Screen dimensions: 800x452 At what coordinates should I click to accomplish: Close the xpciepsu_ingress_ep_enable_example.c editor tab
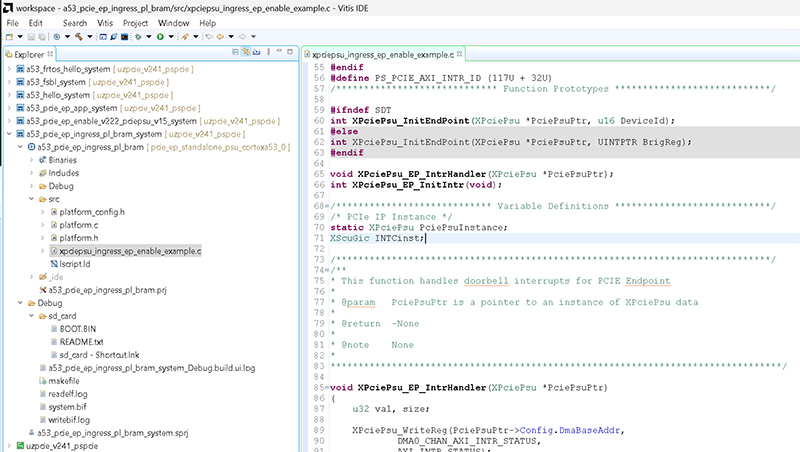pyautogui.click(x=459, y=54)
